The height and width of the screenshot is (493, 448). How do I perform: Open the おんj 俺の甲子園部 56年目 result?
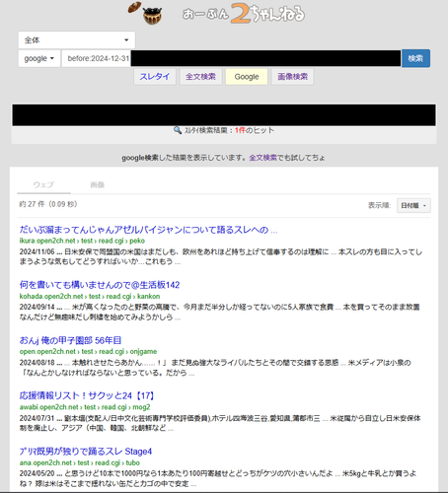pos(70,340)
